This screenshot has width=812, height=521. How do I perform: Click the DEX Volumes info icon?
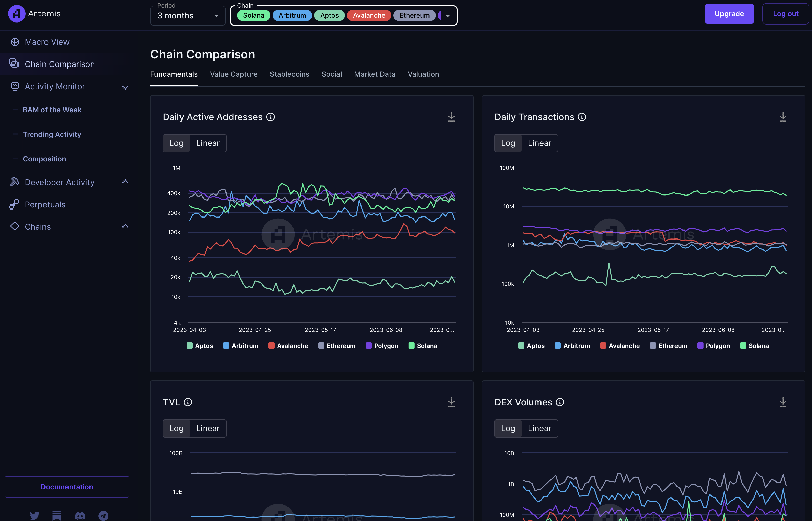[x=560, y=402]
